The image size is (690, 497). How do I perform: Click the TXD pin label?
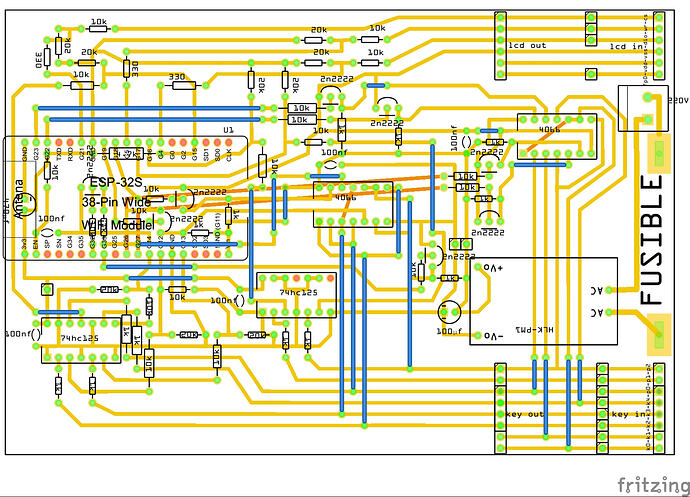59,155
